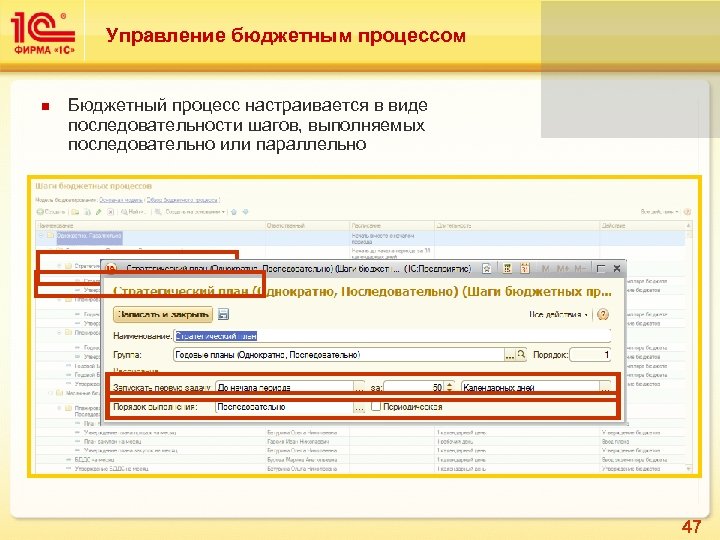
Task: Click the M- memory button in title bar
Action: (x=579, y=269)
